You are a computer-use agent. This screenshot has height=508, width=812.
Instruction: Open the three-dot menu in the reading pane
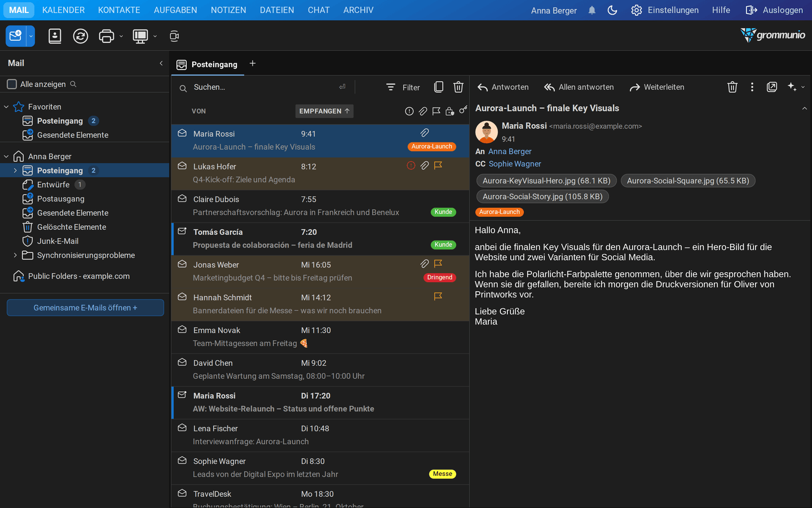click(x=752, y=87)
